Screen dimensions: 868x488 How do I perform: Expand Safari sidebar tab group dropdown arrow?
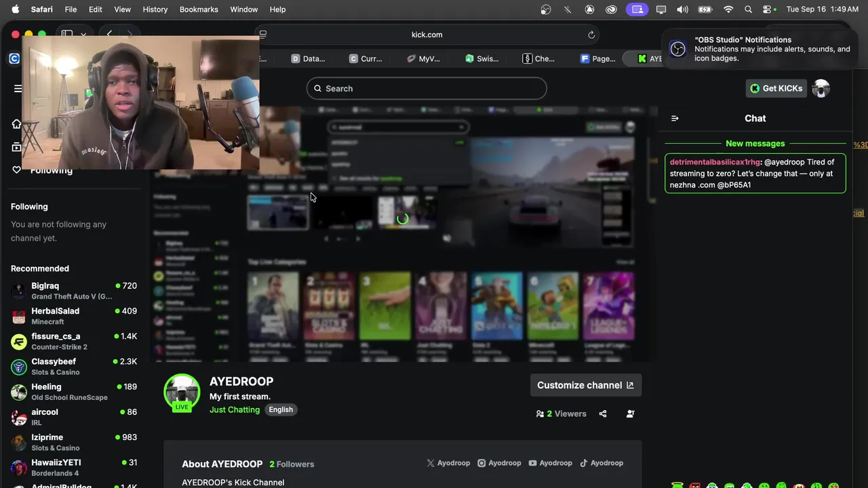[x=83, y=34]
